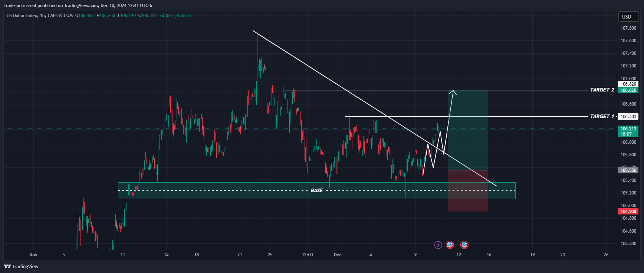Screen dimensions: 644x273
Task: Click date 11 on the time axis
Action: (x=123, y=255)
